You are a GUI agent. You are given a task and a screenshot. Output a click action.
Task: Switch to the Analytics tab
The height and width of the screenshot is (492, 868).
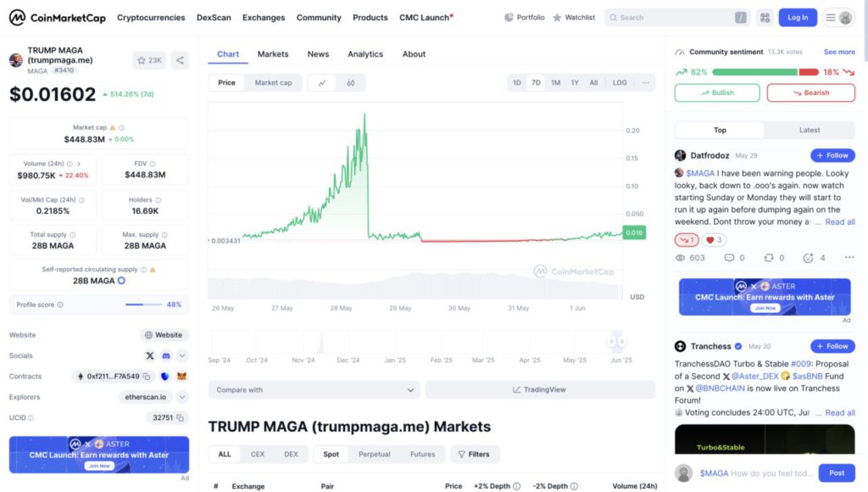[365, 53]
